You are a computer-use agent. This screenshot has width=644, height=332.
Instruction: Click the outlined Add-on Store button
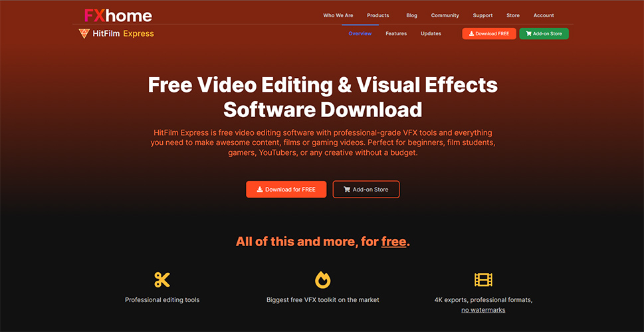click(366, 189)
